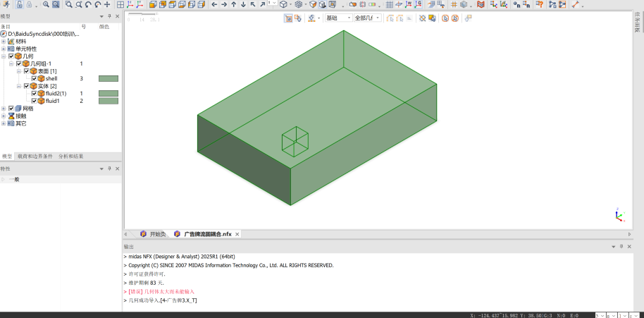The width and height of the screenshot is (644, 318).
Task: Click the up arrow view direction icon
Action: coord(233,4)
